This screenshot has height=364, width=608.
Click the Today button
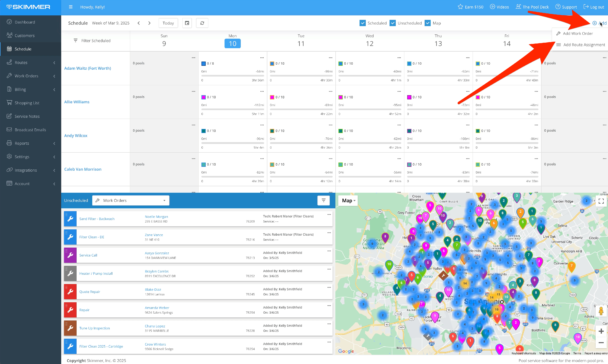[168, 23]
